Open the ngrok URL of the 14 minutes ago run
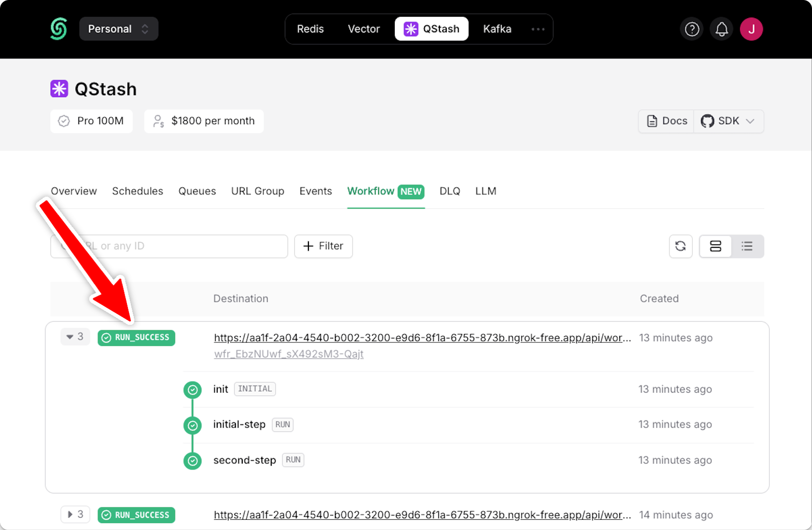 [x=423, y=515]
